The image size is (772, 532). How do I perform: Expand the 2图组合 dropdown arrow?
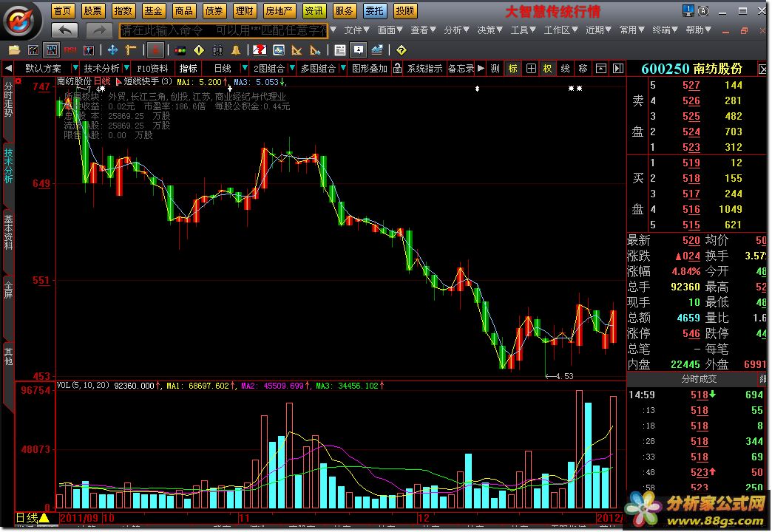[292, 68]
